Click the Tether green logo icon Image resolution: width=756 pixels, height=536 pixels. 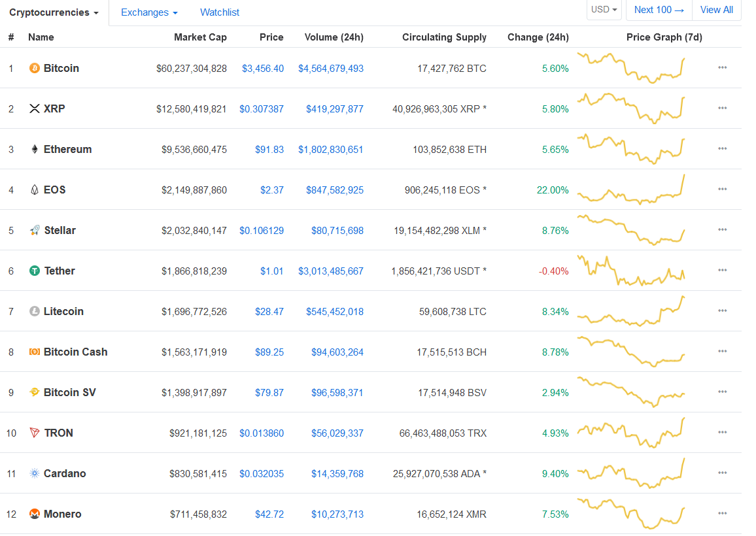click(34, 271)
